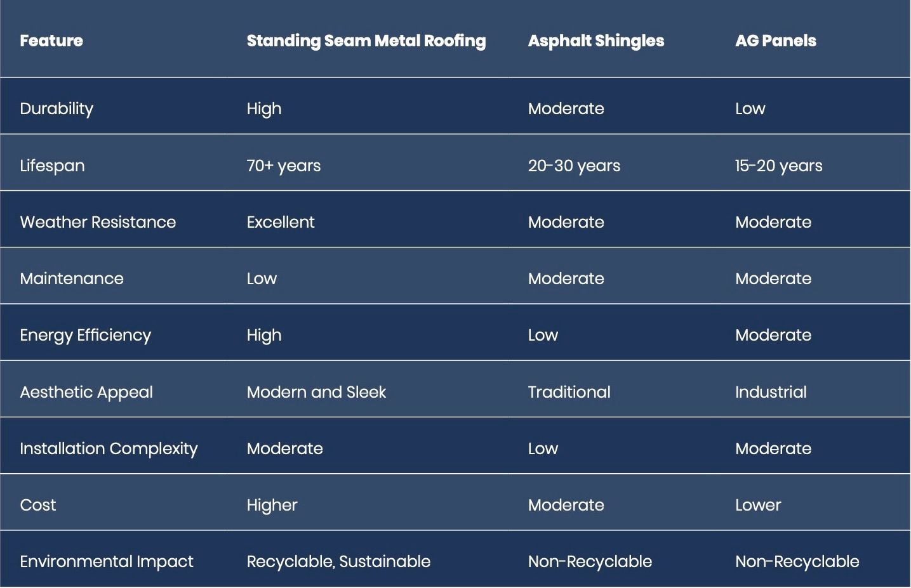The image size is (911, 588).
Task: Click the Feature column header
Action: point(51,41)
